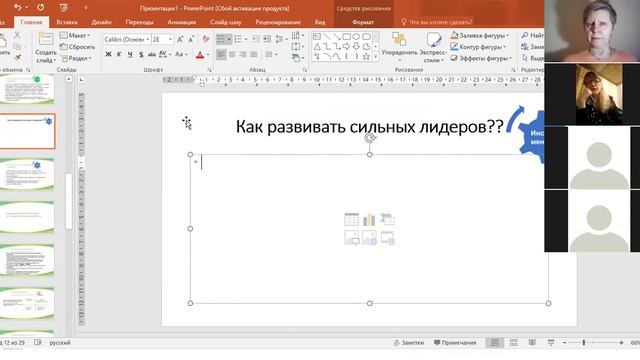Decrease font size with the small A icon
The width and height of the screenshot is (640, 360).
[191, 39]
